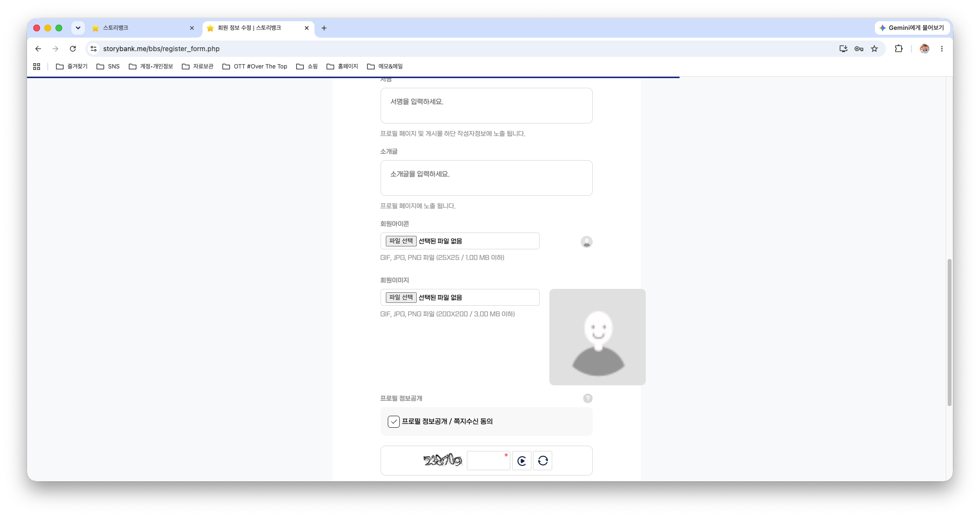The image size is (980, 517).
Task: Click the 소개글 label
Action: coord(389,151)
